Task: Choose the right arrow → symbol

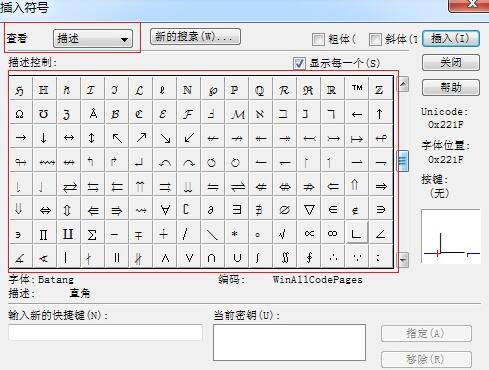Action: click(21, 137)
